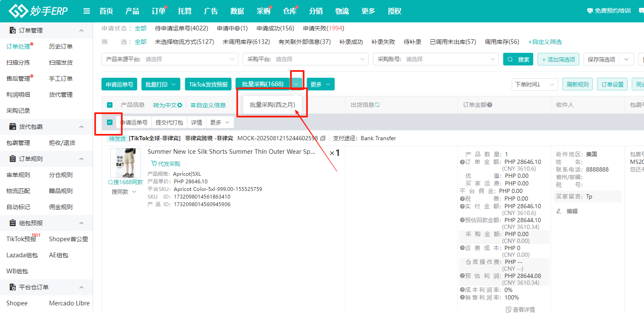644x313 pixels.
Task: Collapse the 货代包裹 sidebar section
Action: click(x=82, y=127)
